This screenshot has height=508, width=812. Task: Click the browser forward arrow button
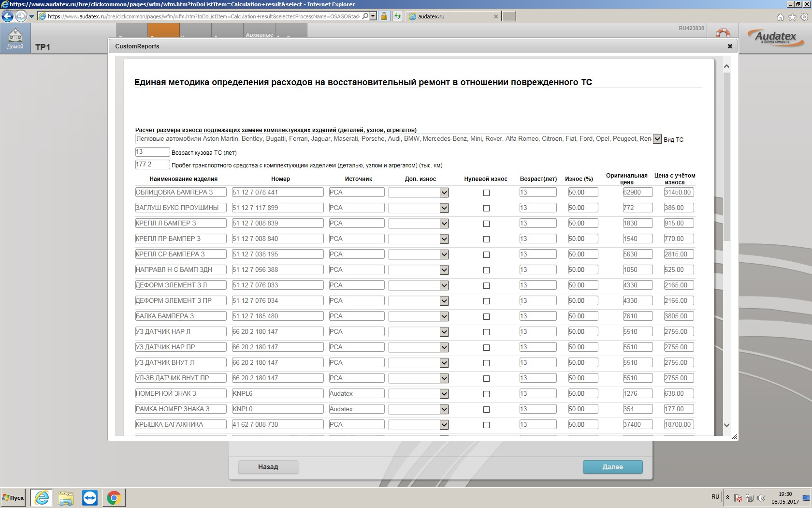click(21, 16)
